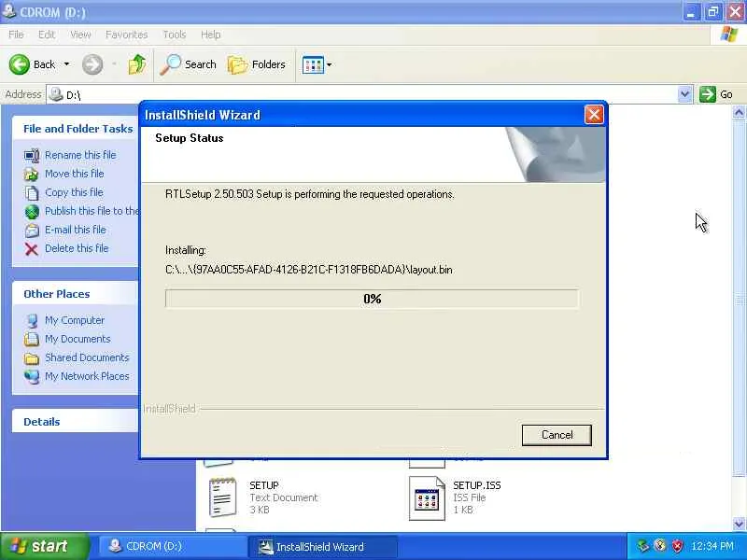747x560 pixels.
Task: Open My Computer from Other Places
Action: click(75, 320)
